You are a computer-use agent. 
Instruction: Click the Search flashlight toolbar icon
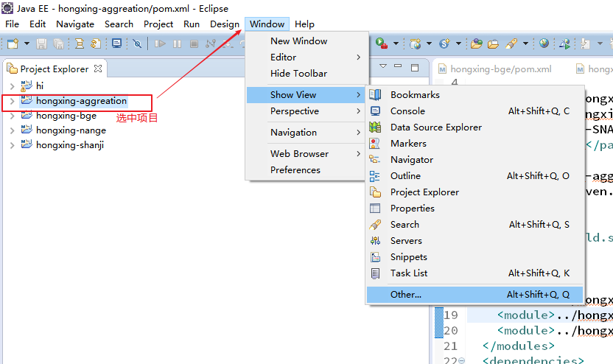pyautogui.click(x=511, y=43)
